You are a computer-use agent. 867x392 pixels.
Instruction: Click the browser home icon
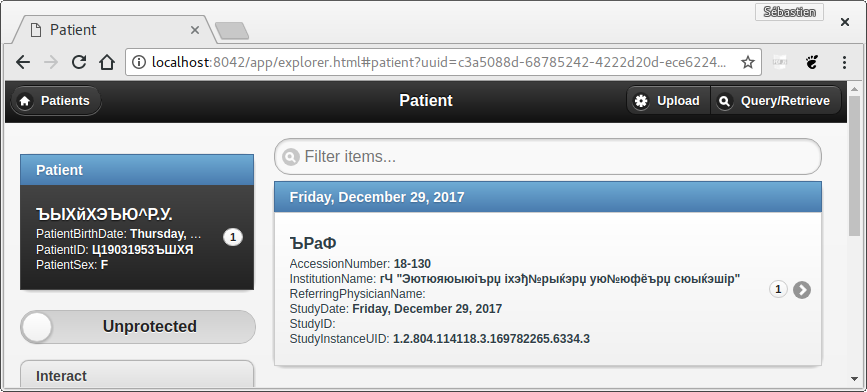tap(107, 62)
